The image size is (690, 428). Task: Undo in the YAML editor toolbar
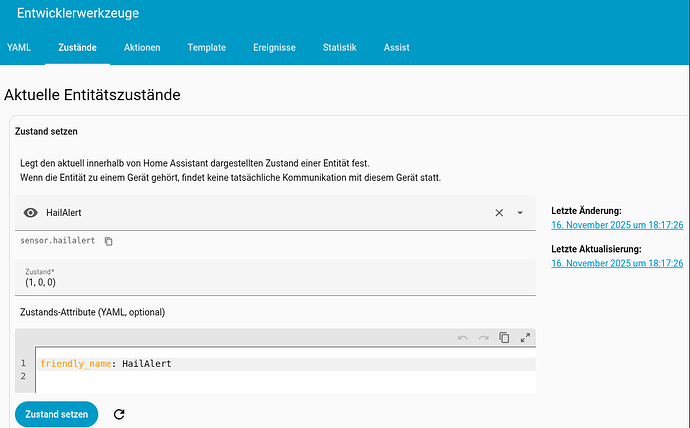(462, 338)
